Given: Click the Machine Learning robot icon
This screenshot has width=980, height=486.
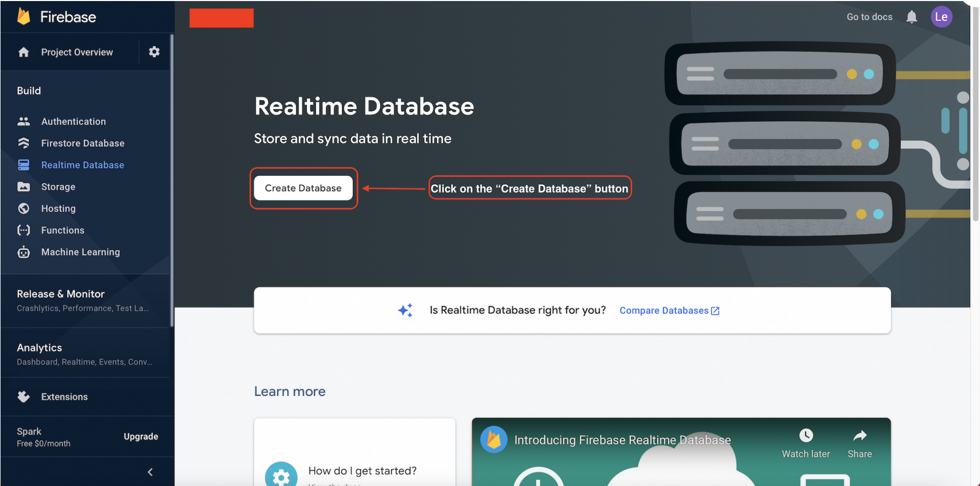Looking at the screenshot, I should point(23,252).
